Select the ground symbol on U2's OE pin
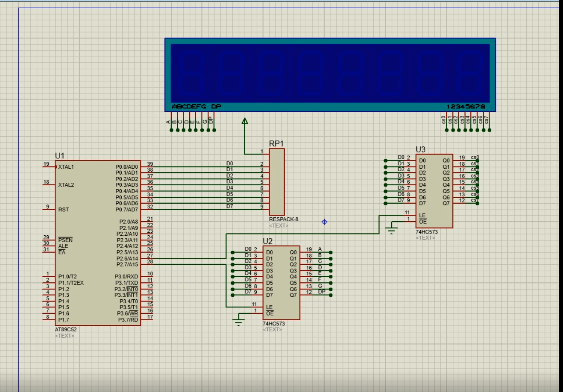 click(x=238, y=322)
